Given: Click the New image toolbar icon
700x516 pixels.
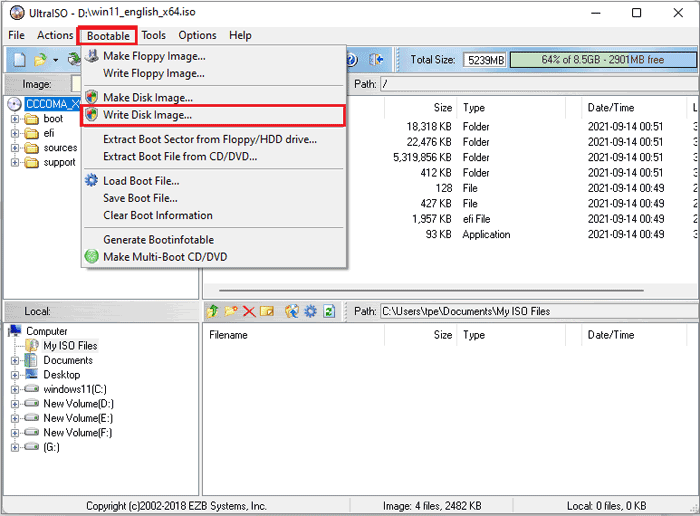Looking at the screenshot, I should (19, 59).
